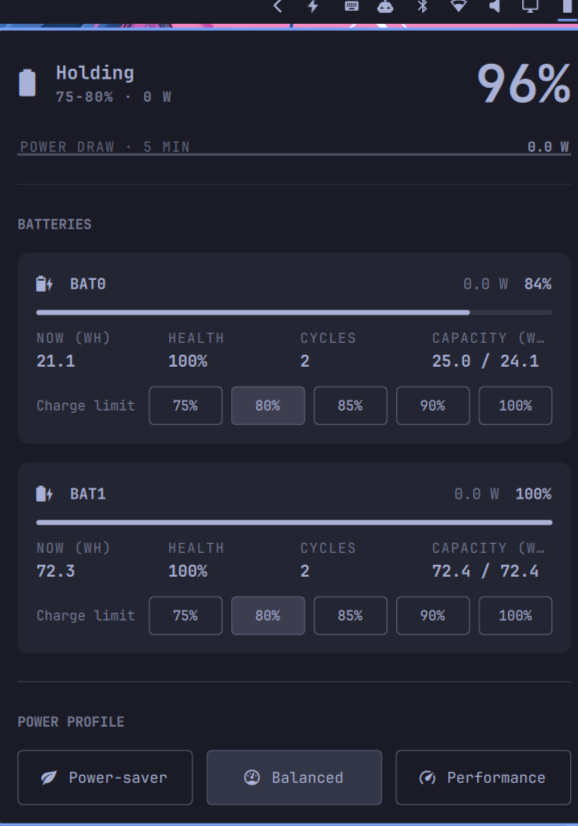Select 85% charge limit for BAT0
Screen dimensions: 578x826
(350, 406)
